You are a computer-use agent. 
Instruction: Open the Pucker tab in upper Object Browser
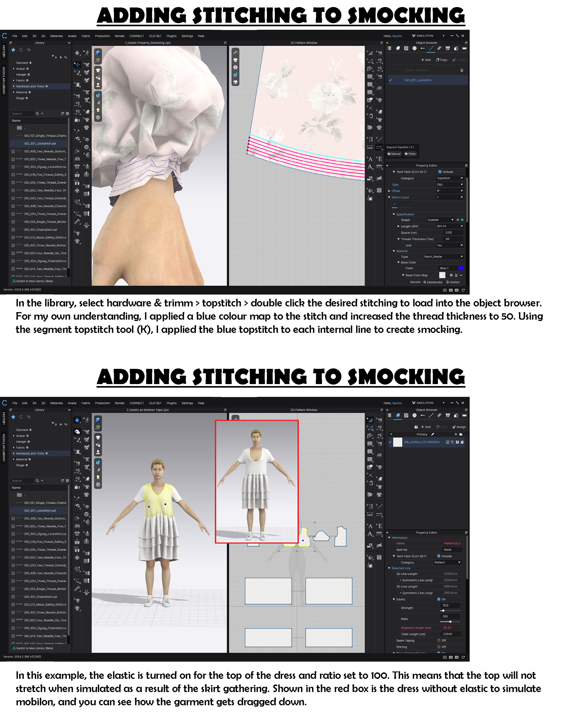439,48
